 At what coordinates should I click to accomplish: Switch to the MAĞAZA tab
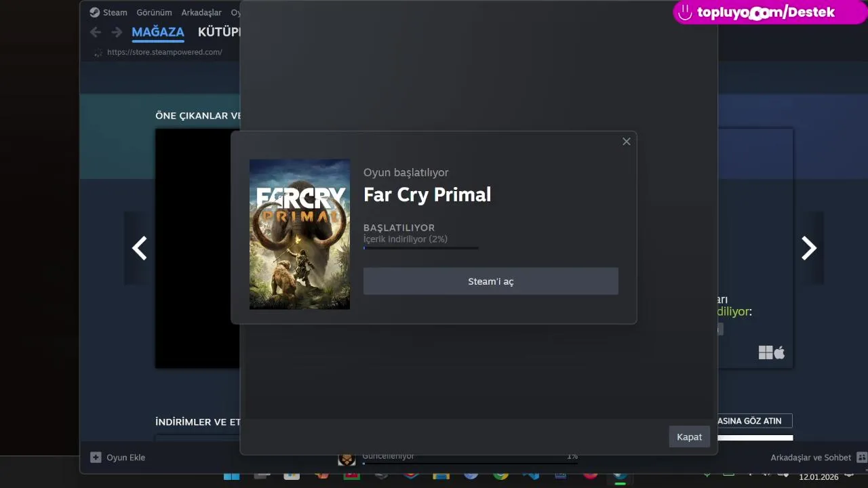158,32
